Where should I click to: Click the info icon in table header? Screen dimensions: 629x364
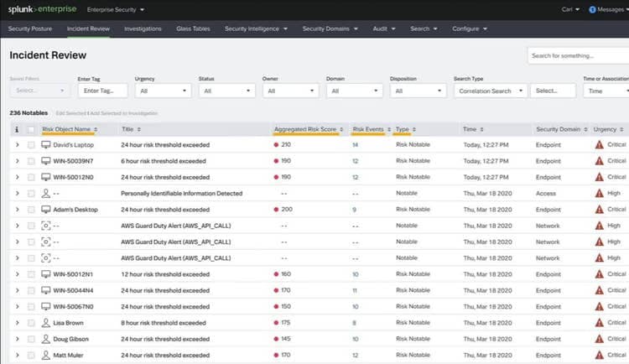pos(17,130)
